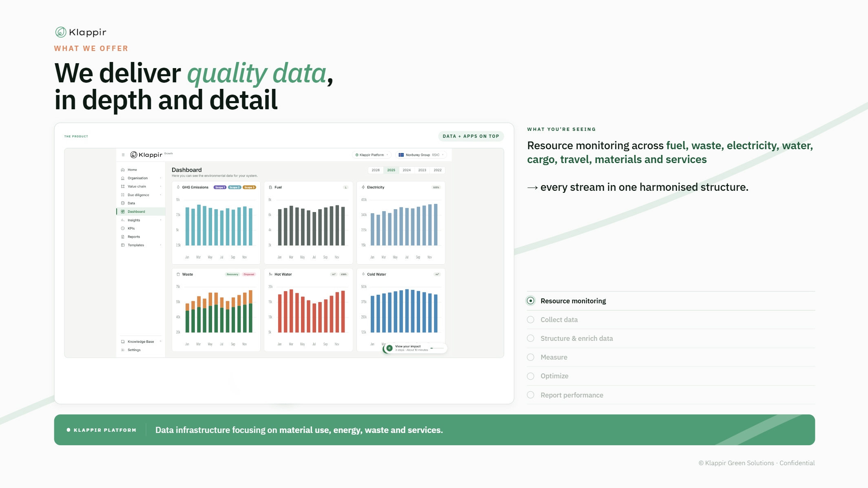
Task: Click the Dashboard page heading
Action: point(186,170)
